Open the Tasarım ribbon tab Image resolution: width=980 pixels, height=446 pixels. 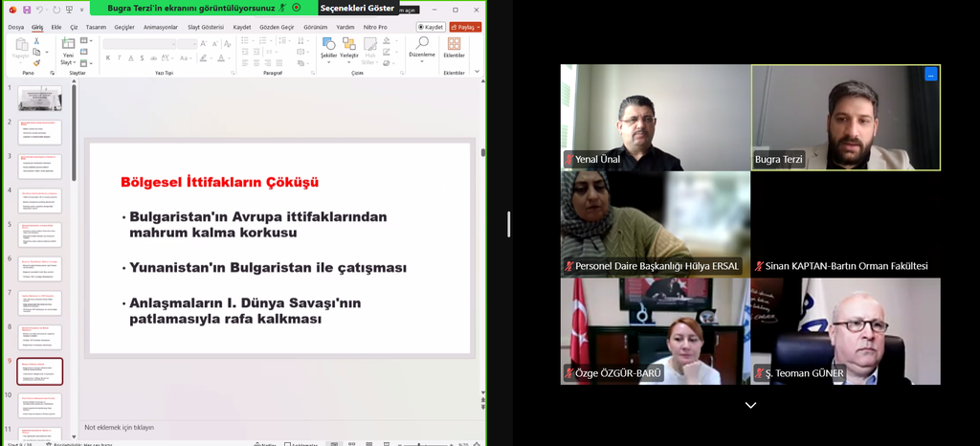[96, 27]
